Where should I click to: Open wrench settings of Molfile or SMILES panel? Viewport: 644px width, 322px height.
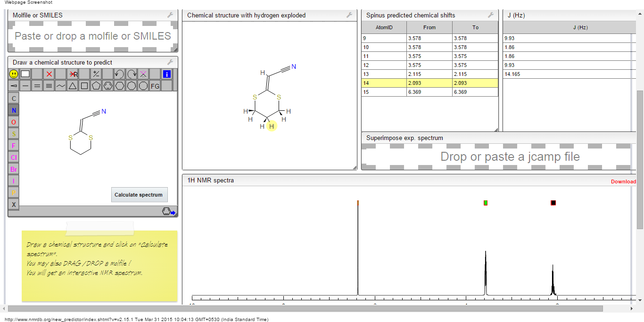click(170, 15)
